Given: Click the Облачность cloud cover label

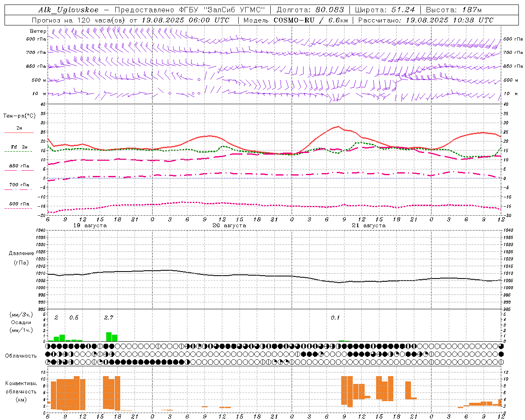Looking at the screenshot, I should (x=21, y=356).
